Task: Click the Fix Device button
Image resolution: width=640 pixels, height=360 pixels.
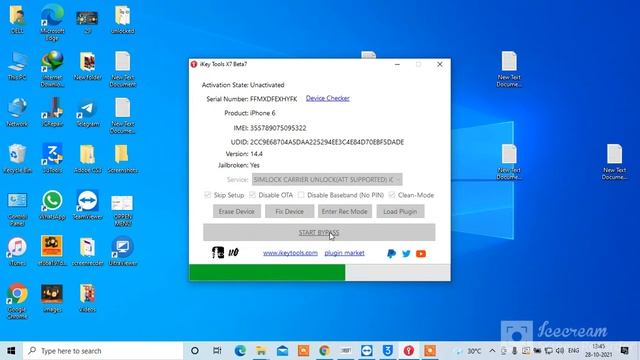Action: click(289, 211)
